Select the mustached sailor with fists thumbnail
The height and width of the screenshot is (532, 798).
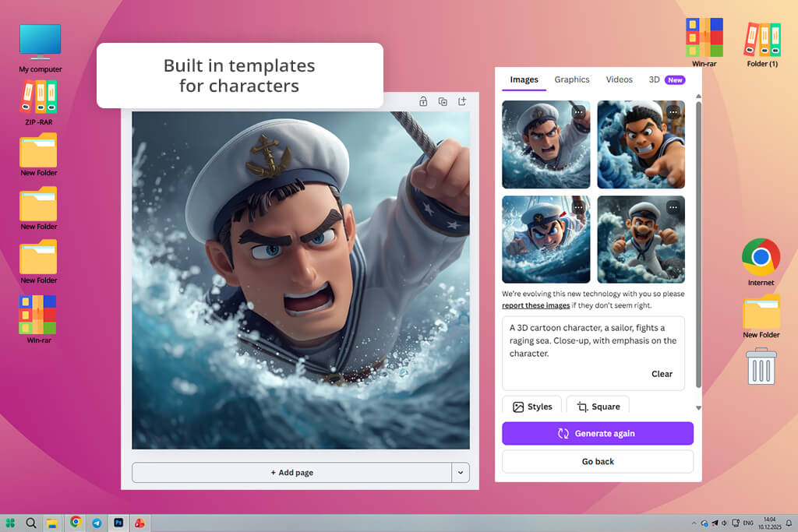[x=641, y=240]
